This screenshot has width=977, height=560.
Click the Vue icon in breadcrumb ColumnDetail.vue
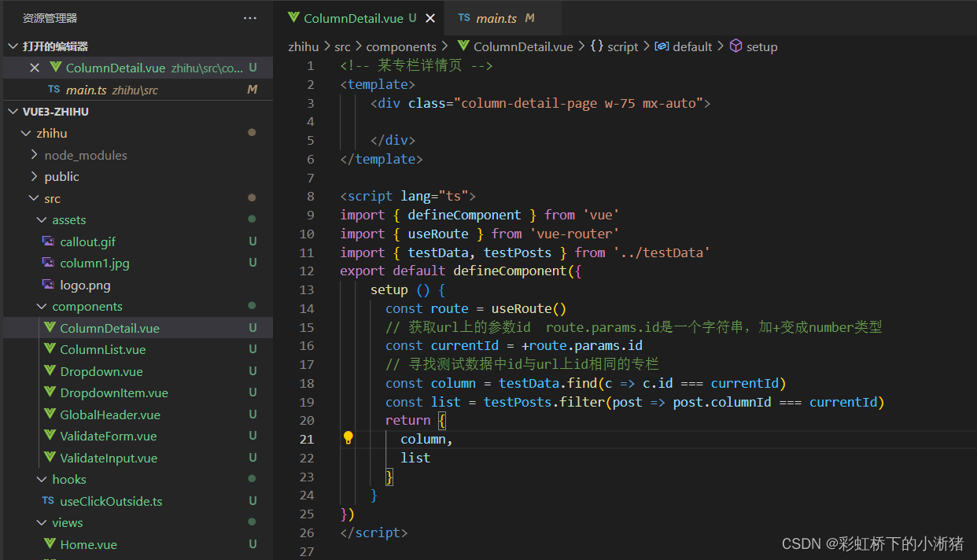coord(463,46)
